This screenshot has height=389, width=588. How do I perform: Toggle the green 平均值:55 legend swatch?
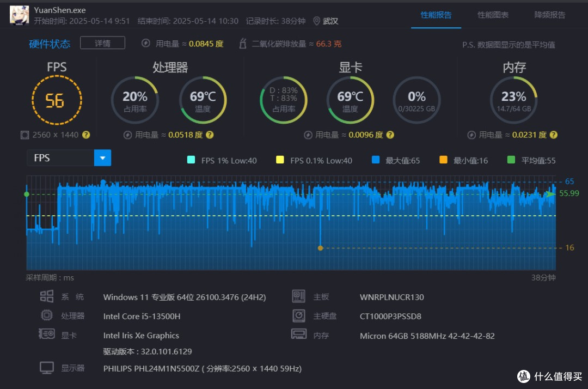pyautogui.click(x=511, y=160)
